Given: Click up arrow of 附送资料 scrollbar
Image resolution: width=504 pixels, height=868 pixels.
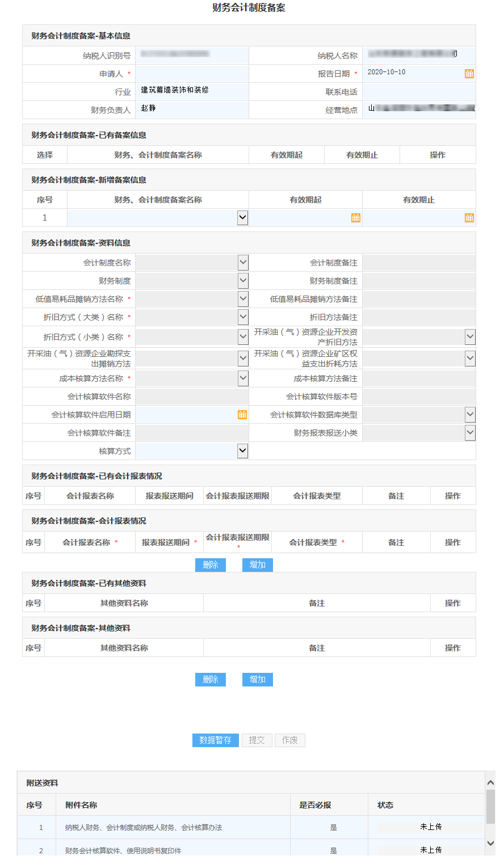Looking at the screenshot, I should pyautogui.click(x=490, y=782).
